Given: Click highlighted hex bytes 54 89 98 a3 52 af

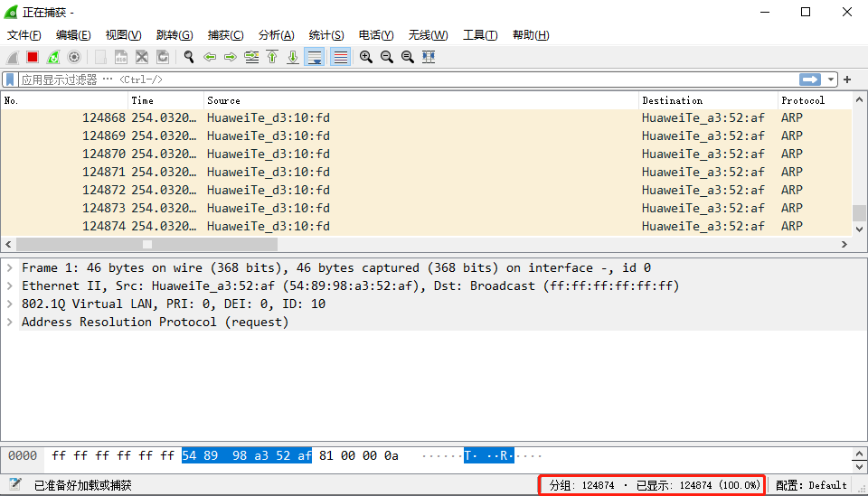Looking at the screenshot, I should click(x=247, y=455).
